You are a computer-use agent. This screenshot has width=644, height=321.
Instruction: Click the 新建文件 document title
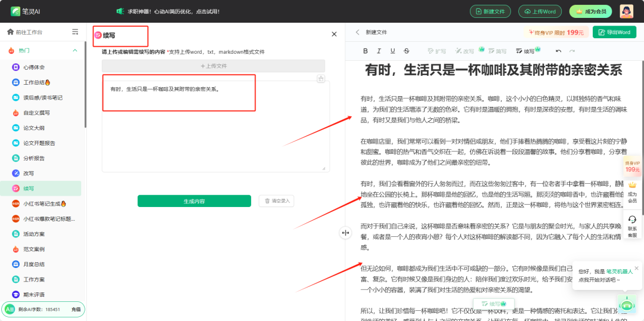click(376, 32)
